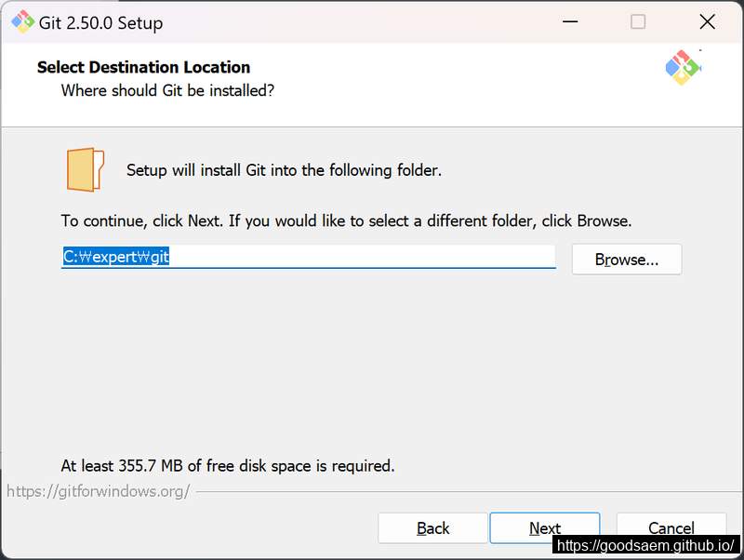Image resolution: width=744 pixels, height=560 pixels.
Task: Click the Git 2.50.0 Setup title text
Action: tap(100, 22)
